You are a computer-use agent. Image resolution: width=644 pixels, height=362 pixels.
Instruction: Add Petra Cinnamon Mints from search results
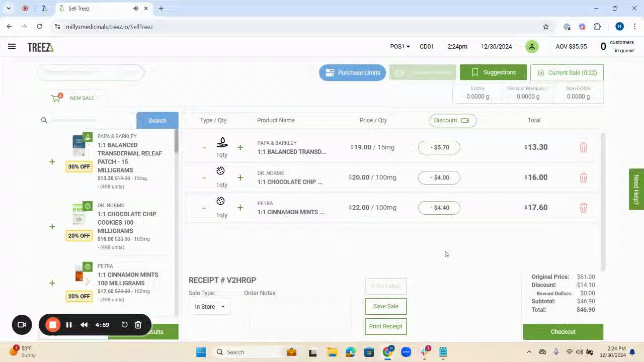(x=52, y=283)
